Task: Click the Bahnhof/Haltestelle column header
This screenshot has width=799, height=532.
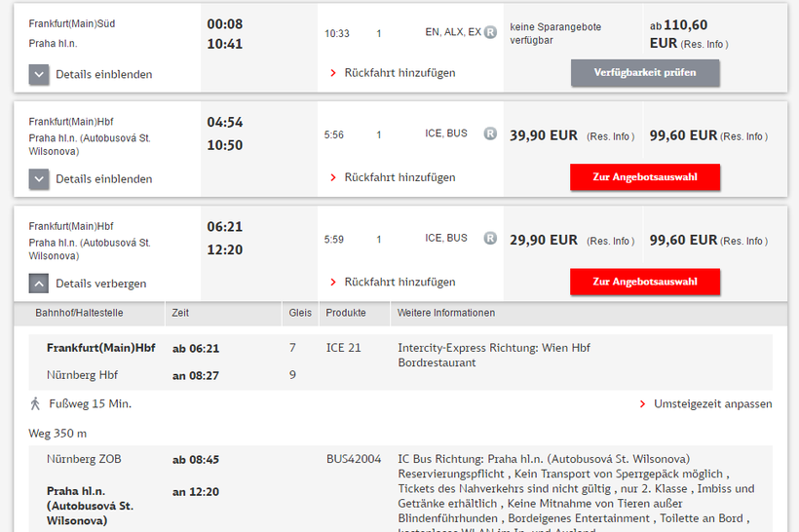Action: pyautogui.click(x=79, y=313)
